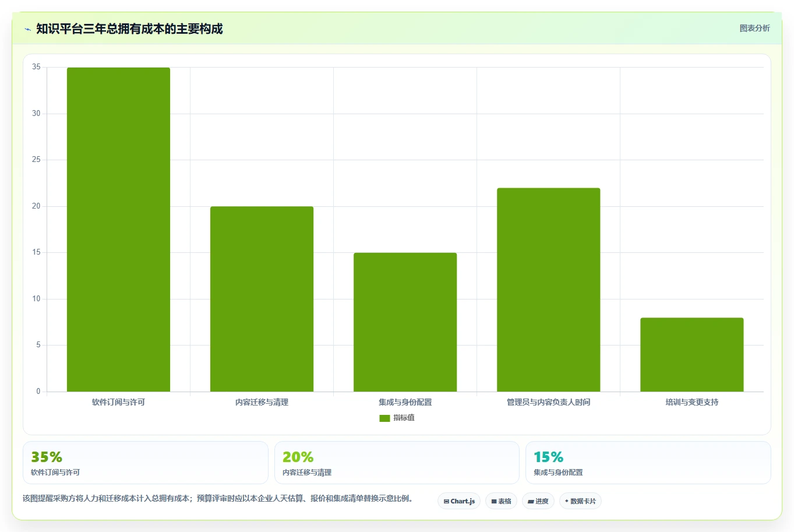The width and height of the screenshot is (794, 532).
Task: Select the 软件订阅与许可 bar
Action: (x=118, y=230)
